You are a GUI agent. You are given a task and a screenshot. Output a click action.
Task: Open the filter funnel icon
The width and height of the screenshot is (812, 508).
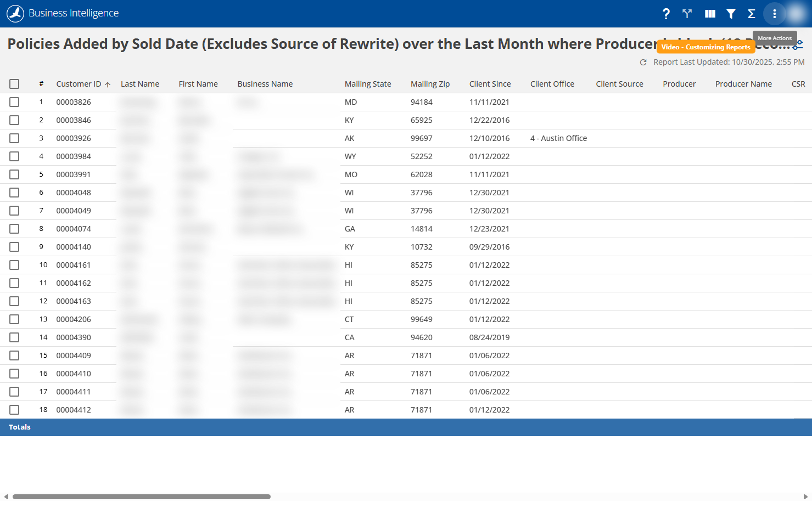click(x=731, y=14)
